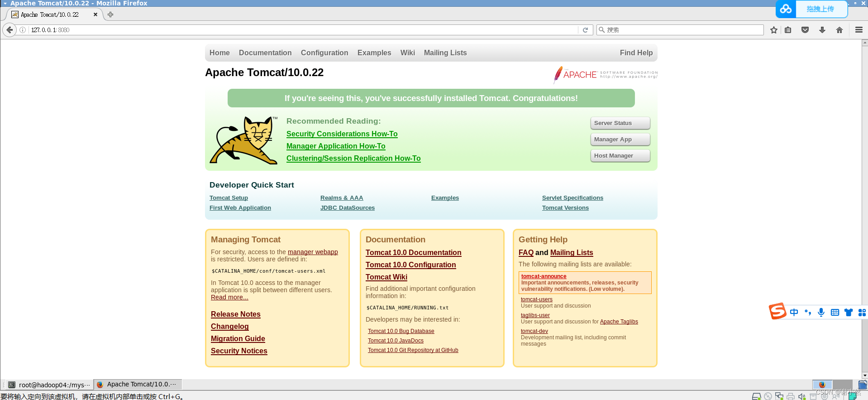
Task: Click the Manager App button
Action: tap(620, 139)
